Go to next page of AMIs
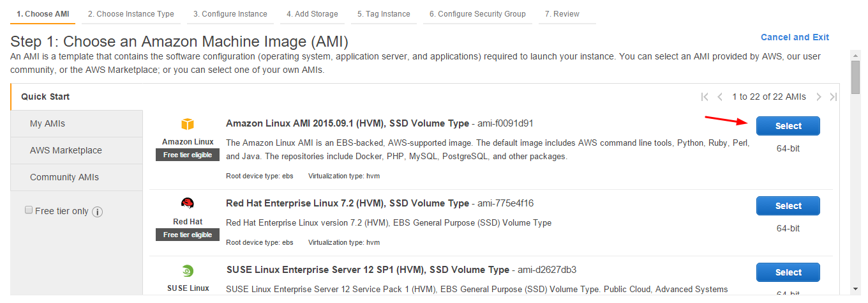Image resolution: width=868 pixels, height=303 pixels. click(x=819, y=97)
